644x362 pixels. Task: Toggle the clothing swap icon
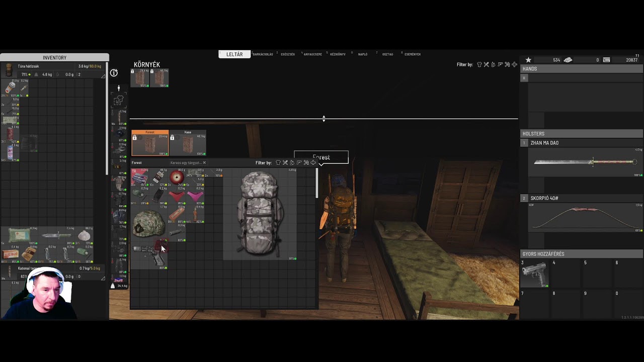pyautogui.click(x=119, y=101)
